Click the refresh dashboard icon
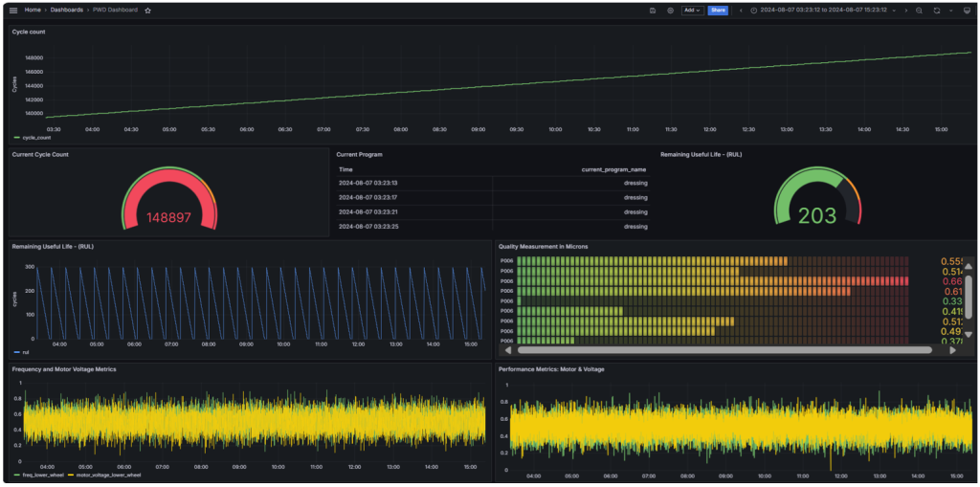This screenshot has width=980, height=487. tap(937, 10)
